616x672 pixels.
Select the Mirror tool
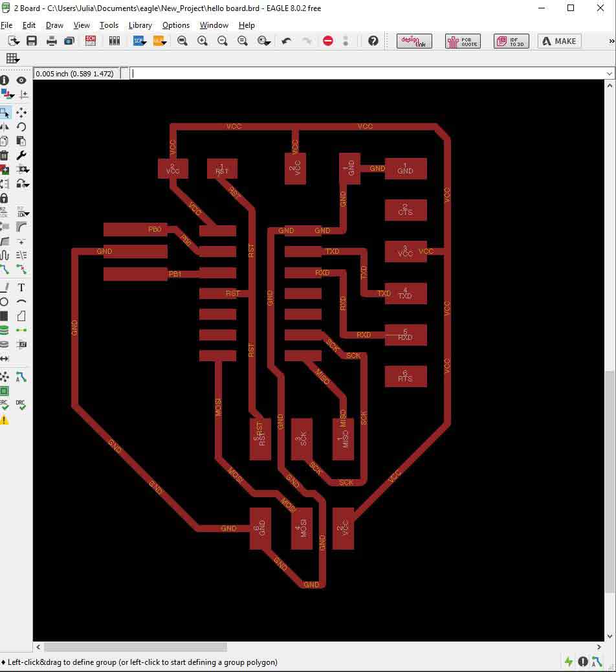5,127
